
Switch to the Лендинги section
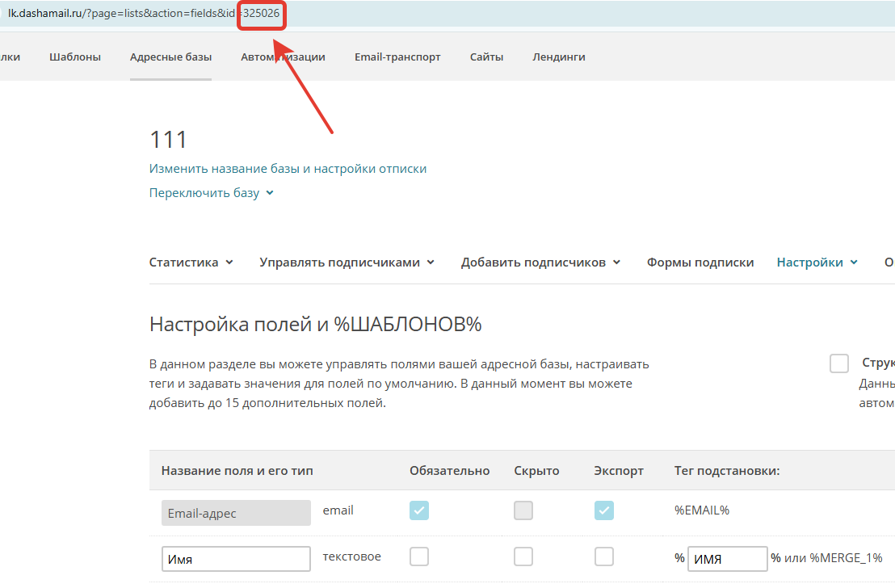click(558, 57)
